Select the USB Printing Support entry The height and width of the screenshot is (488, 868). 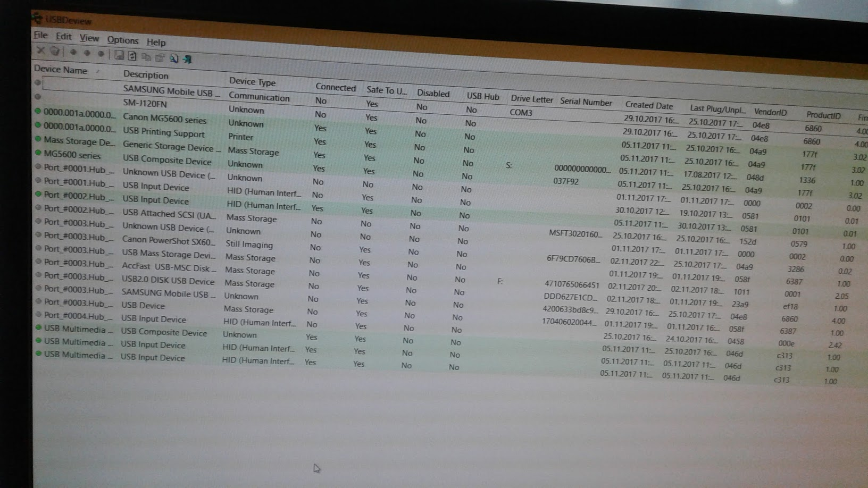(x=163, y=132)
